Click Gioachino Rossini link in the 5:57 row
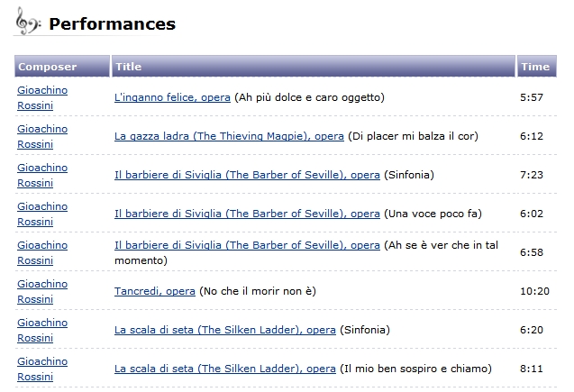Screen dimensions: 574x392 42,97
